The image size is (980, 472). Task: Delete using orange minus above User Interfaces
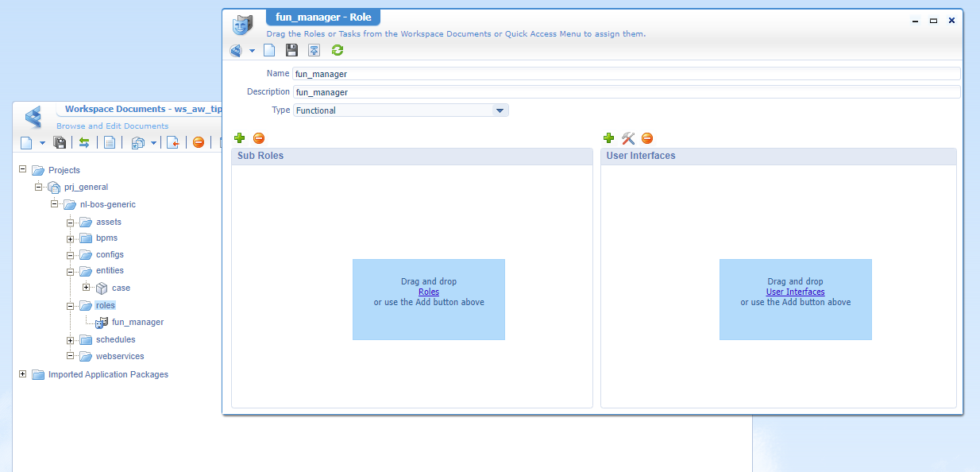point(647,138)
